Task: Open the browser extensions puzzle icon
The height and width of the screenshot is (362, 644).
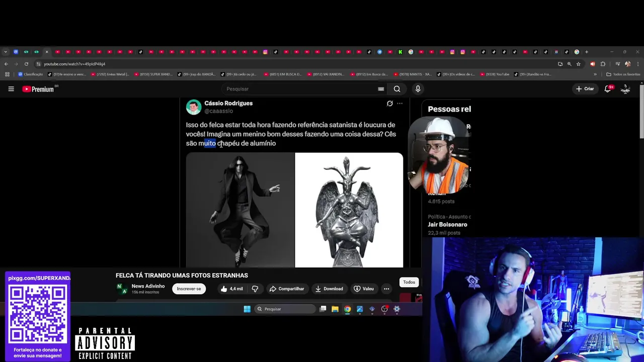Action: (x=603, y=64)
